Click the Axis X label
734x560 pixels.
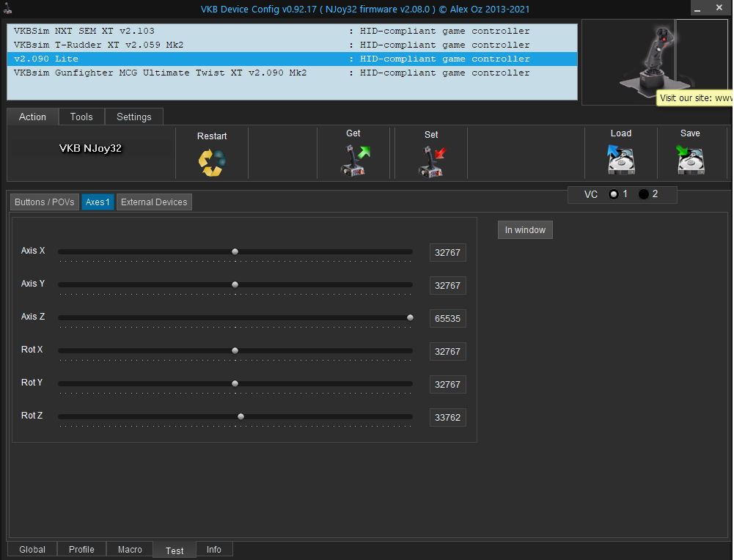(33, 251)
